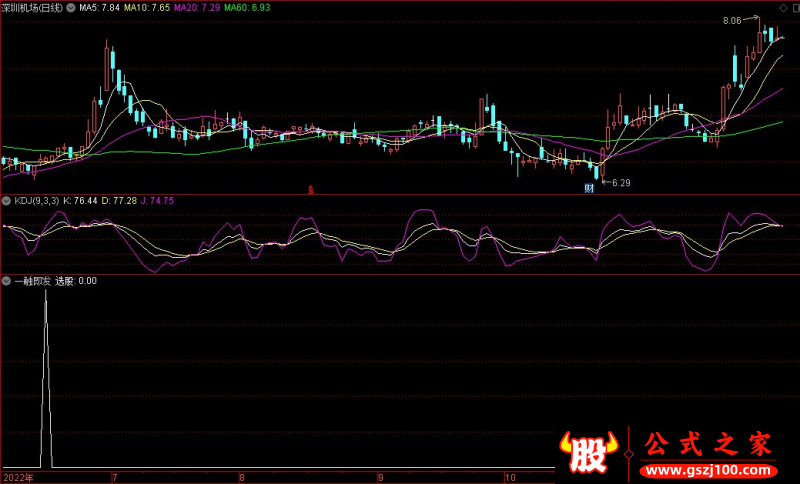Expand the KDJ indicator dropdown arrow
The width and height of the screenshot is (800, 484).
6,201
